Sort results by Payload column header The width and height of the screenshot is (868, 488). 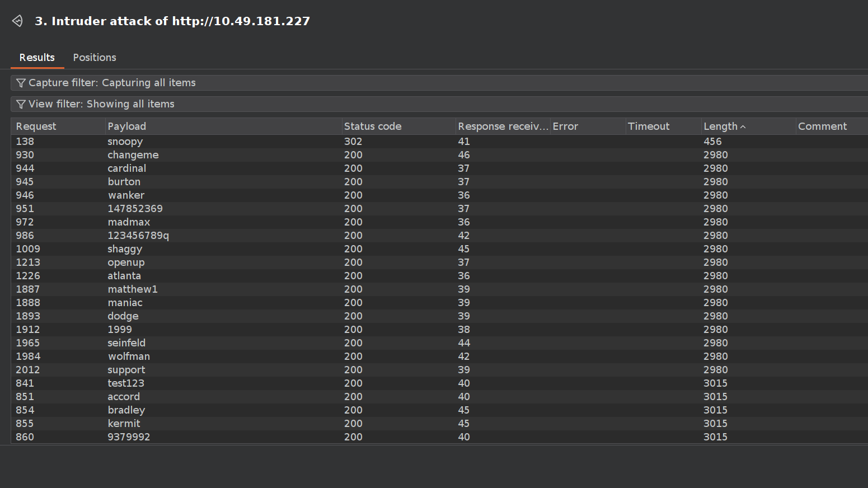click(223, 126)
